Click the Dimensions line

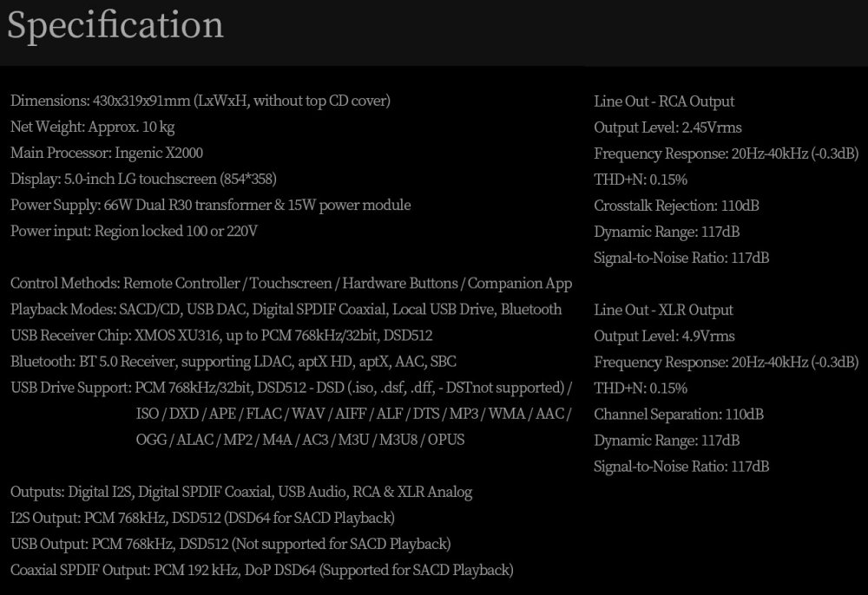point(201,101)
